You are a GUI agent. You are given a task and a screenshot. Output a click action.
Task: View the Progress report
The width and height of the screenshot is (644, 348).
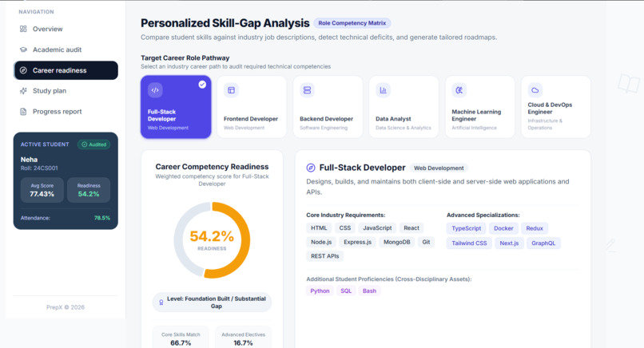66,112
